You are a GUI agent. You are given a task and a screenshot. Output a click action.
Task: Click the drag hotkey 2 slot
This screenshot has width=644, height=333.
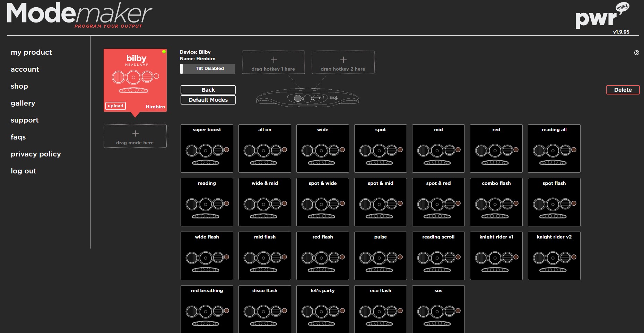pyautogui.click(x=343, y=62)
